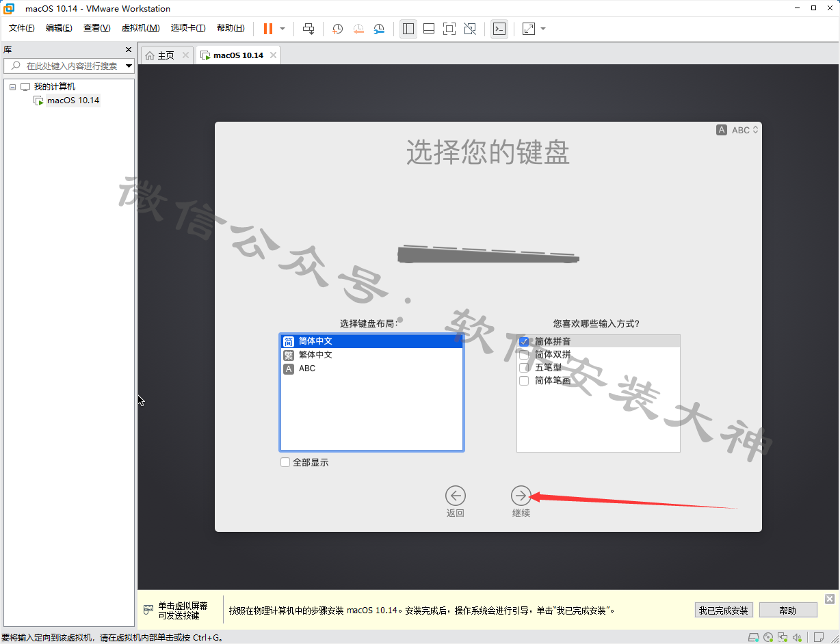The width and height of the screenshot is (840, 644).
Task: Close the macOS 10.14 tab
Action: (273, 55)
